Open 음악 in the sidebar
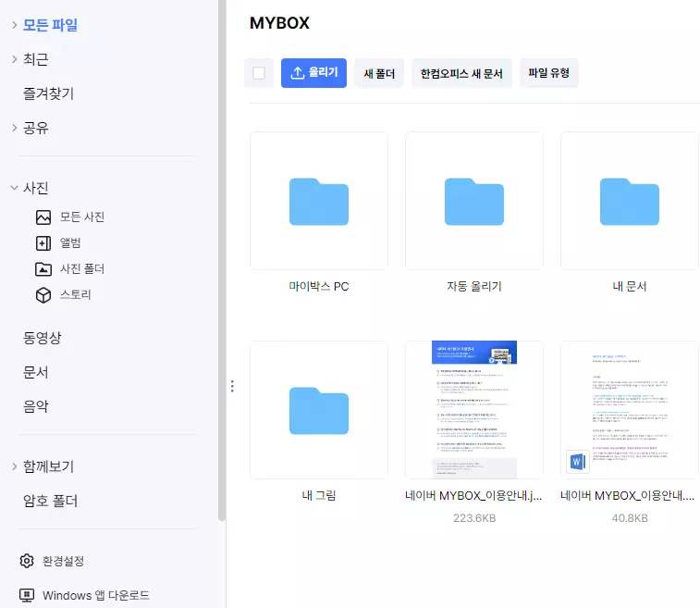700x608 pixels. coord(36,406)
